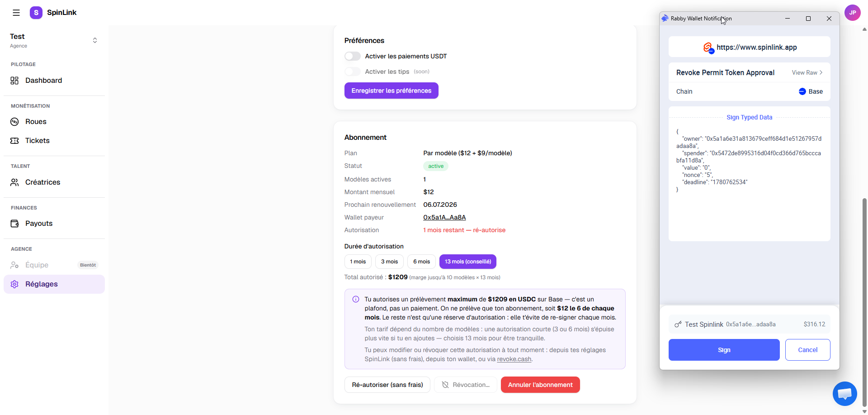
Task: Select 13 mois (conseillé) duration
Action: tap(468, 262)
